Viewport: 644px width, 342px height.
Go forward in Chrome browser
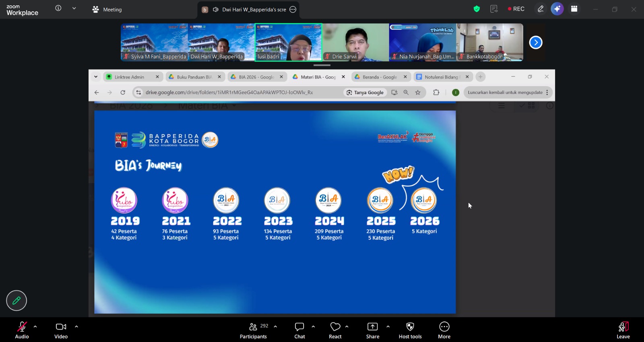point(109,93)
